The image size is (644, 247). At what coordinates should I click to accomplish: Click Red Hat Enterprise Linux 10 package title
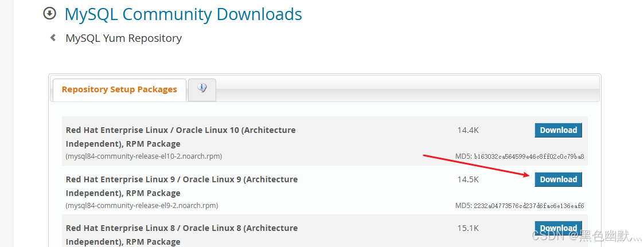click(x=181, y=137)
